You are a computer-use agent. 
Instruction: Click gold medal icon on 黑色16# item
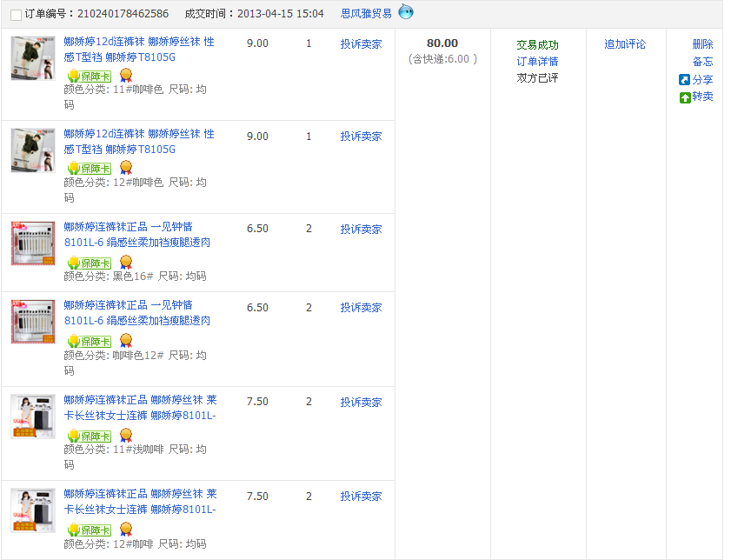click(126, 262)
